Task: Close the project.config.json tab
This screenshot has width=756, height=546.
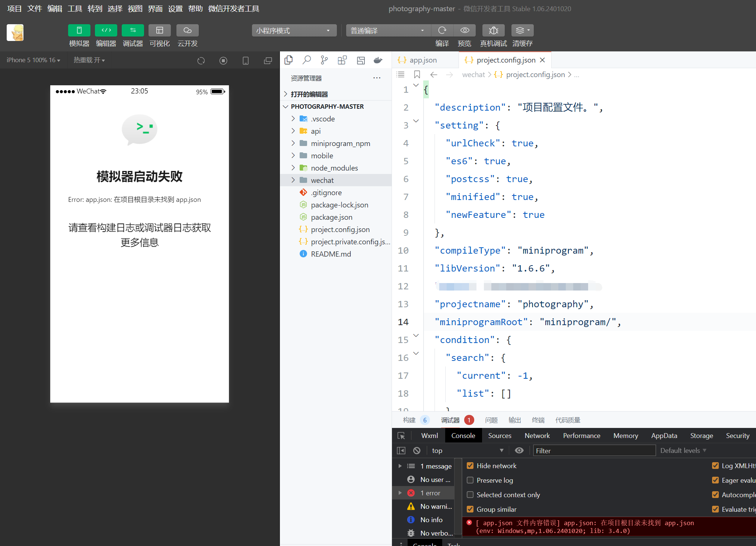Action: 542,60
